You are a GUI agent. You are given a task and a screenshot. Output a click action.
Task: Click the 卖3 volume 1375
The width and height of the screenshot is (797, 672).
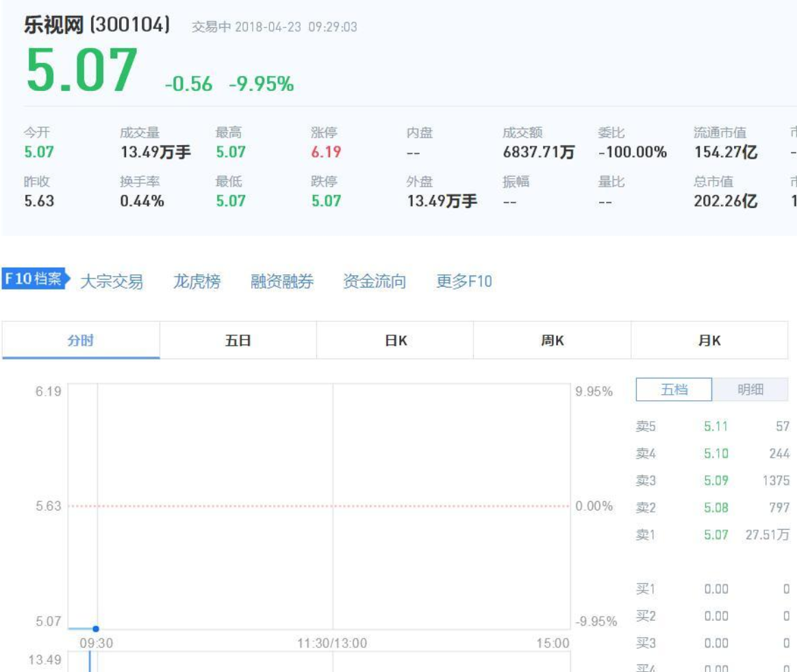pos(776,480)
